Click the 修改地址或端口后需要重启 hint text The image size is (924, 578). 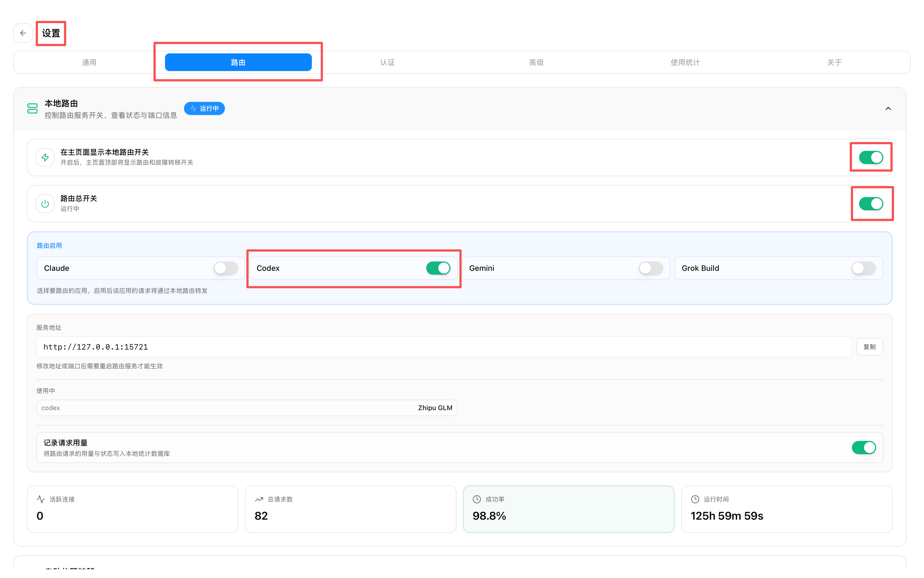coord(99,366)
